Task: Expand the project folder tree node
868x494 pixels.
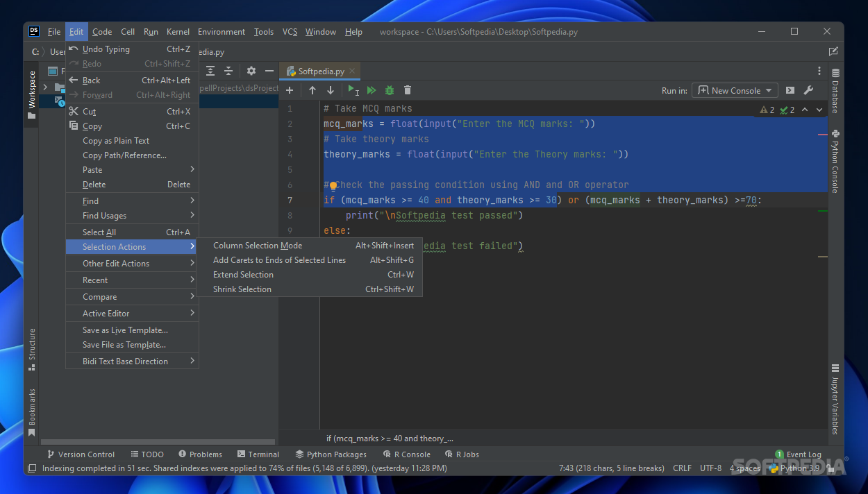Action: tap(46, 87)
